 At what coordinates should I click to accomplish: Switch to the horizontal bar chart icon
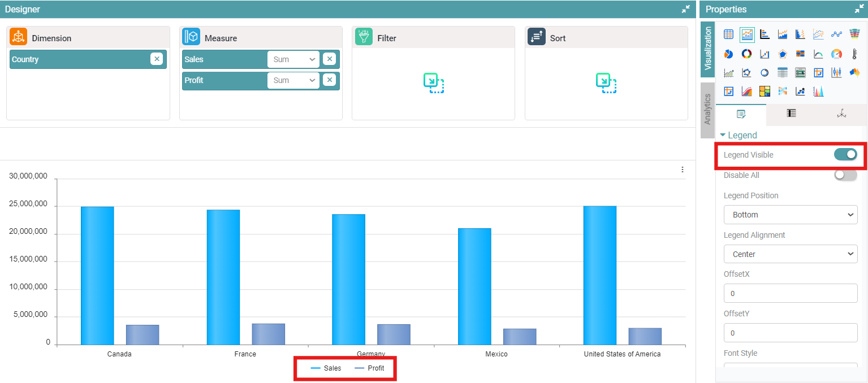(765, 35)
